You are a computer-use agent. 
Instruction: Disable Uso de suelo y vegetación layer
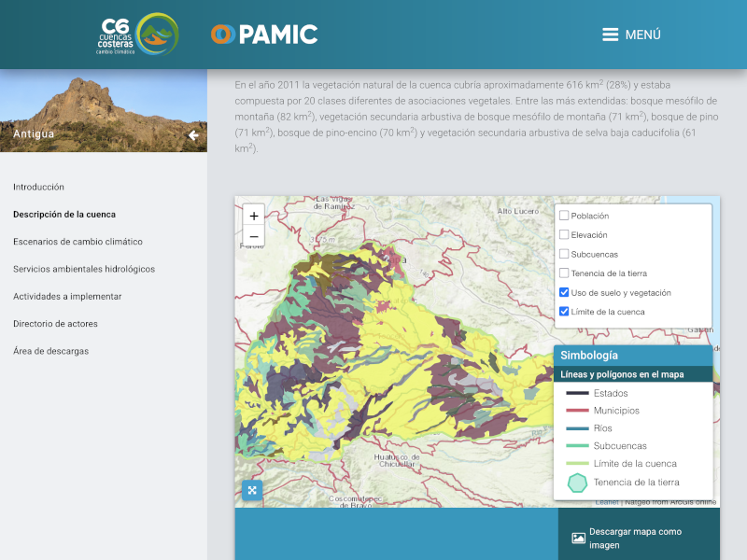[564, 292]
